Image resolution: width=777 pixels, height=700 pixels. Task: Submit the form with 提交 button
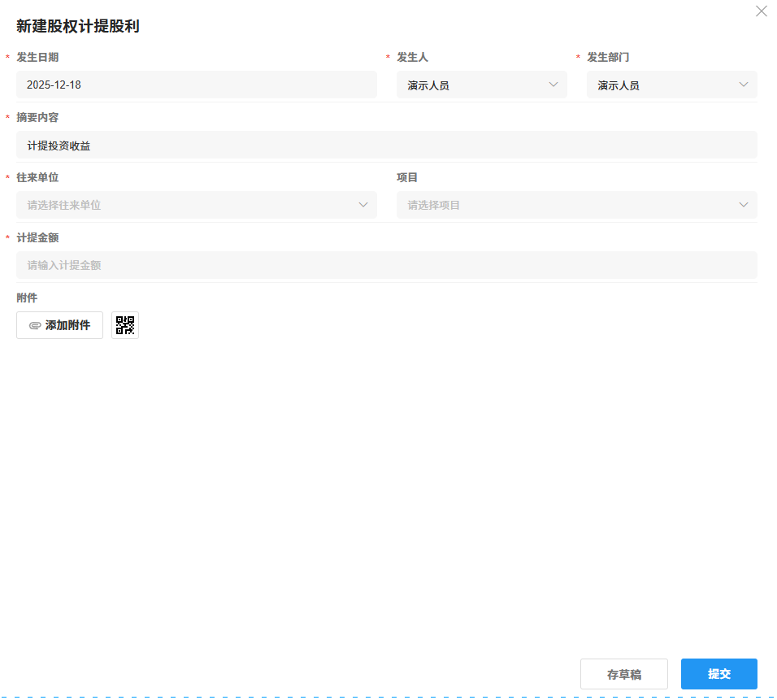coord(718,674)
